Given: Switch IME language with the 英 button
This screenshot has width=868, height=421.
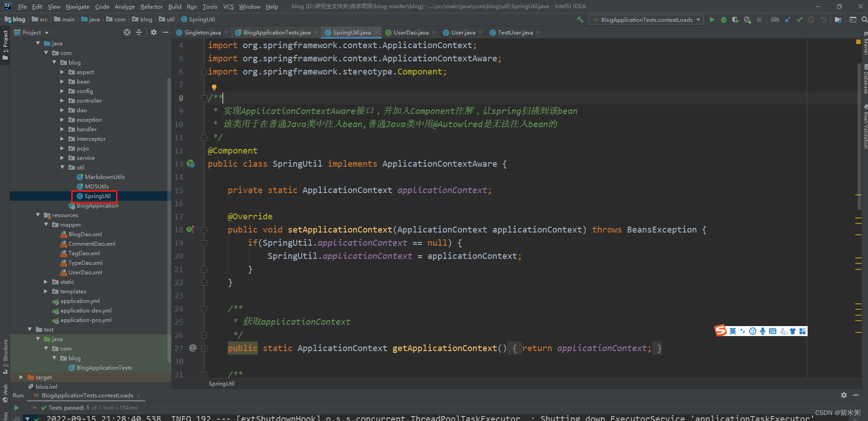Looking at the screenshot, I should point(733,331).
